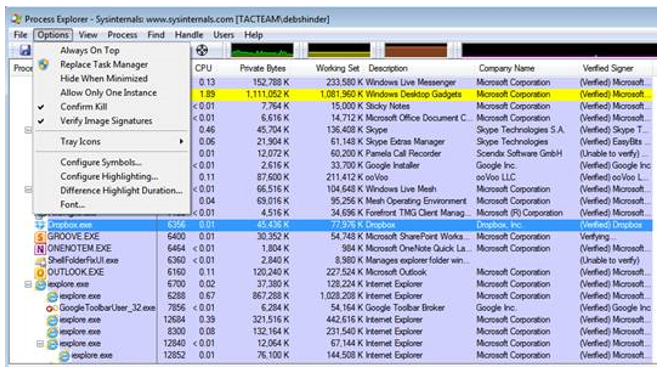Select the Mesh Operating Environment row
Screen dimensions: 662x369
click(x=422, y=201)
